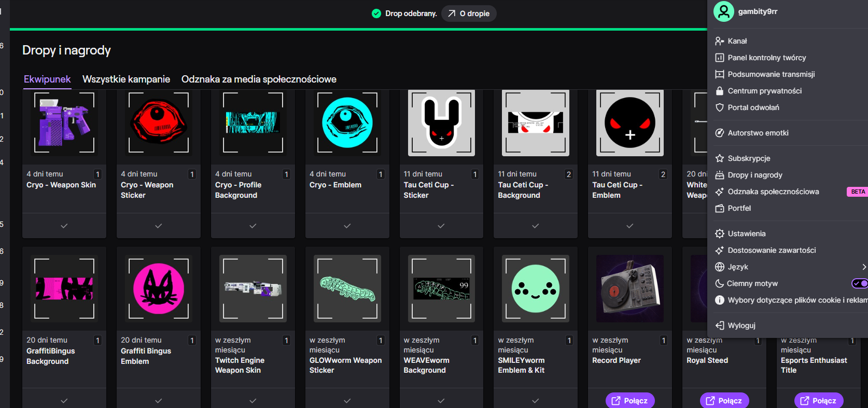
Task: Click the Cryo - Emblem thumbnail
Action: (x=347, y=123)
